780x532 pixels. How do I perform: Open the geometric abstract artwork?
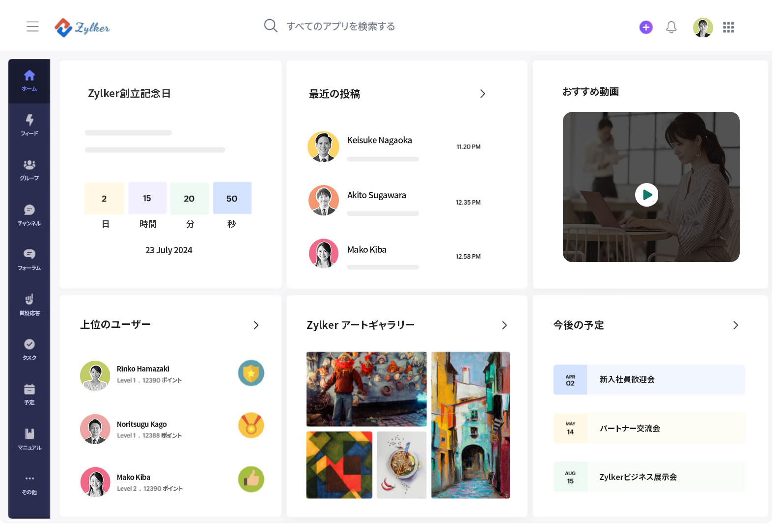pyautogui.click(x=339, y=465)
